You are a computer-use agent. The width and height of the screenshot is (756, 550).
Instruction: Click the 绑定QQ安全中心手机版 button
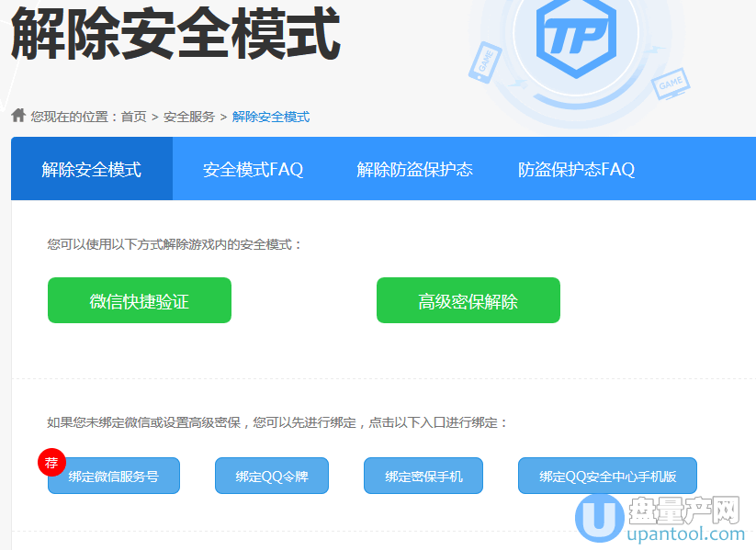pyautogui.click(x=607, y=476)
